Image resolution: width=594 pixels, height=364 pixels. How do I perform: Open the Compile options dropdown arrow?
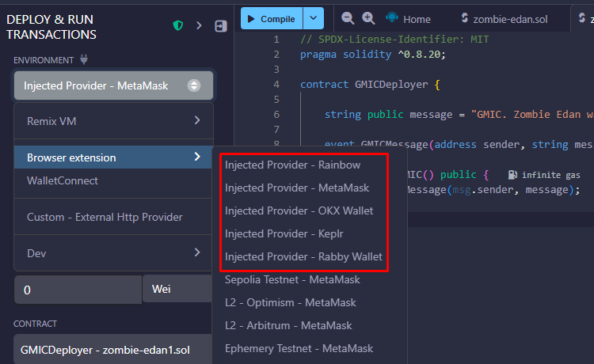click(x=314, y=18)
